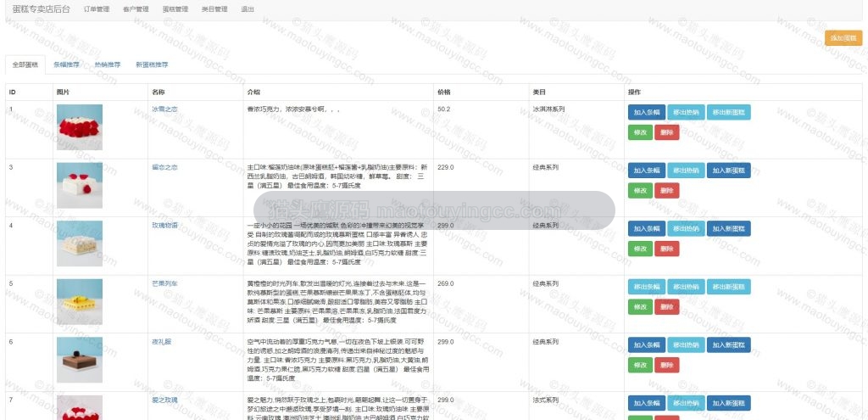Screen dimensions: 868x420
Task: Open the 订单管理 menu item
Action: pyautogui.click(x=97, y=9)
